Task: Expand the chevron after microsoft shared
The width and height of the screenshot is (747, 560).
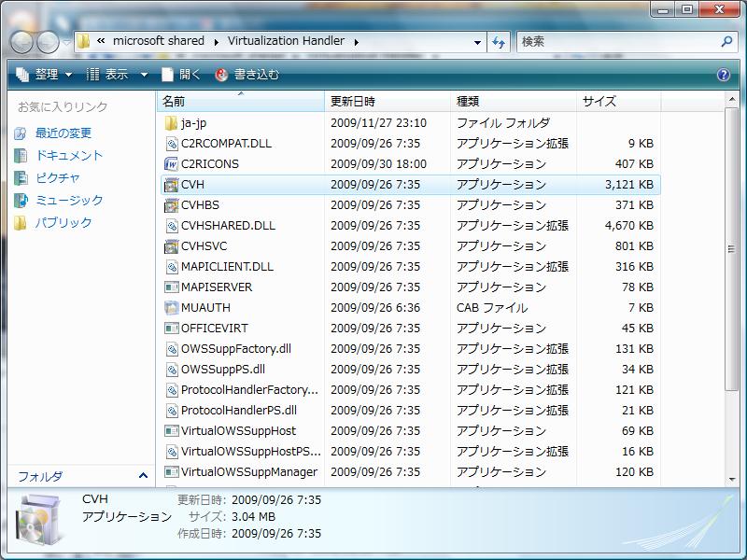Action: 216,42
